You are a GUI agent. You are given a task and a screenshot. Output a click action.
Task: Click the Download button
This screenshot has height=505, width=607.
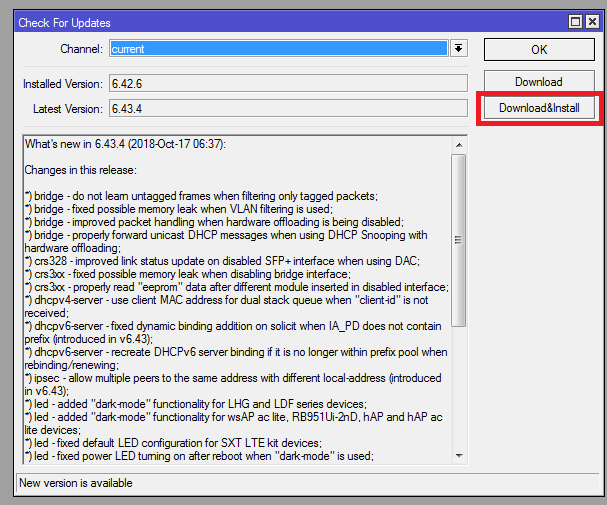539,82
